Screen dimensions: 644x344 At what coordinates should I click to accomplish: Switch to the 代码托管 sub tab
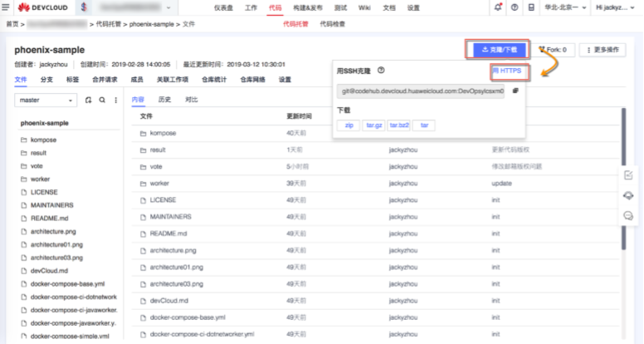tap(295, 24)
